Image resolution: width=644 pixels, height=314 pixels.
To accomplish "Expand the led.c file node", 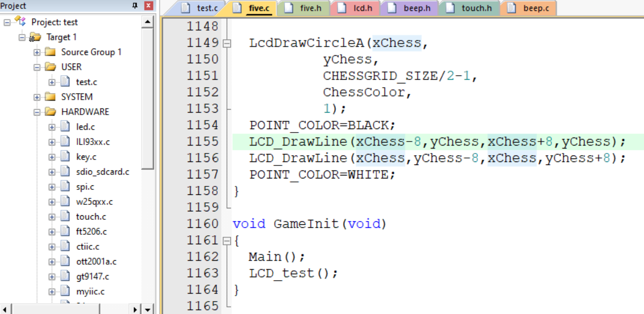I will tap(52, 127).
